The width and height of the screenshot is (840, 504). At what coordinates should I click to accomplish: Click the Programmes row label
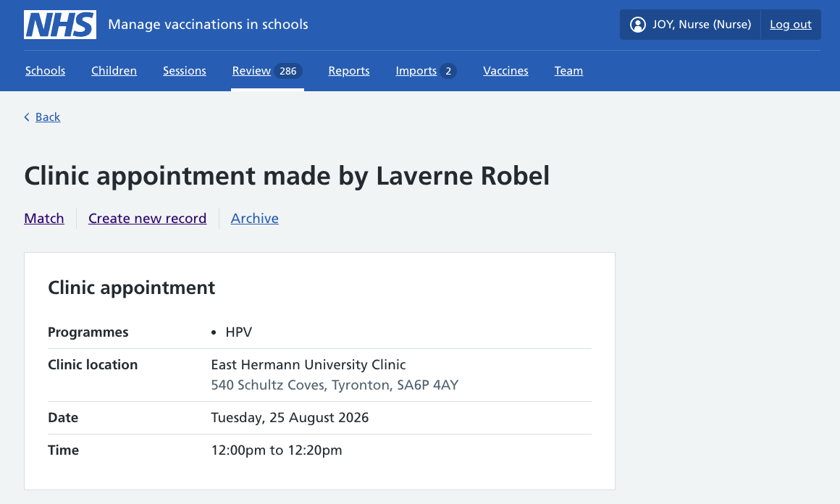point(88,332)
